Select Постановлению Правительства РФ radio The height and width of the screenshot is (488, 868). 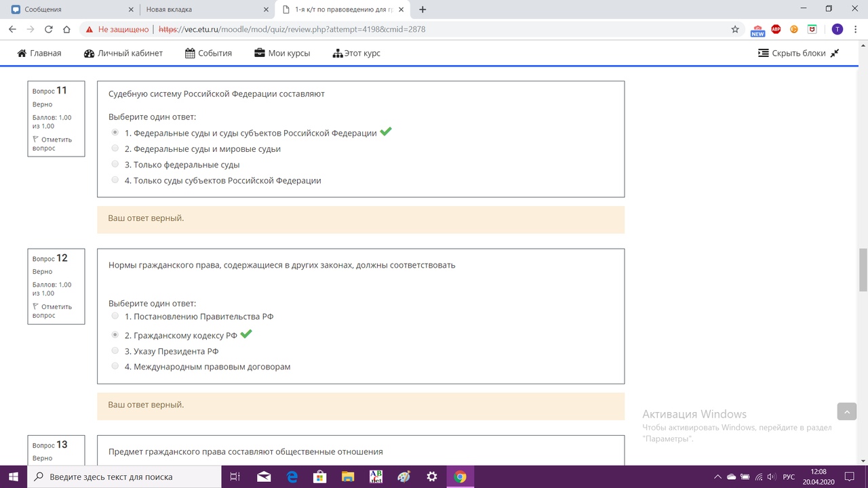[x=115, y=316]
